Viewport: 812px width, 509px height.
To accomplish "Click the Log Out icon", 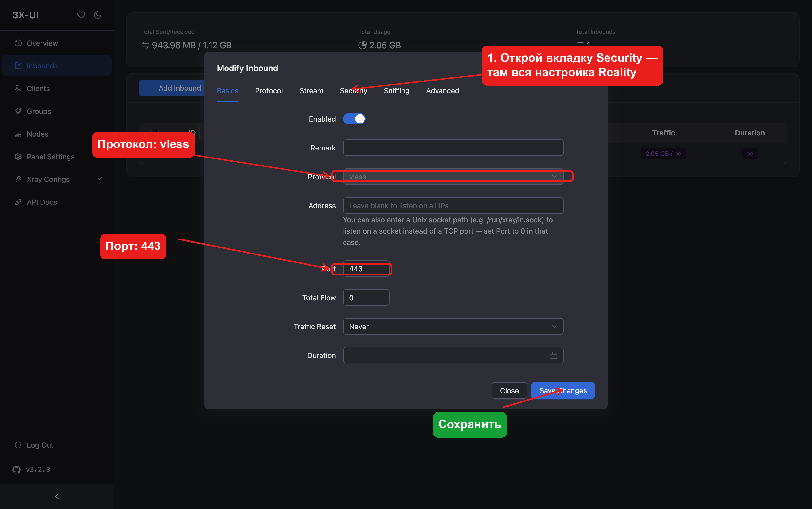I will click(x=18, y=445).
